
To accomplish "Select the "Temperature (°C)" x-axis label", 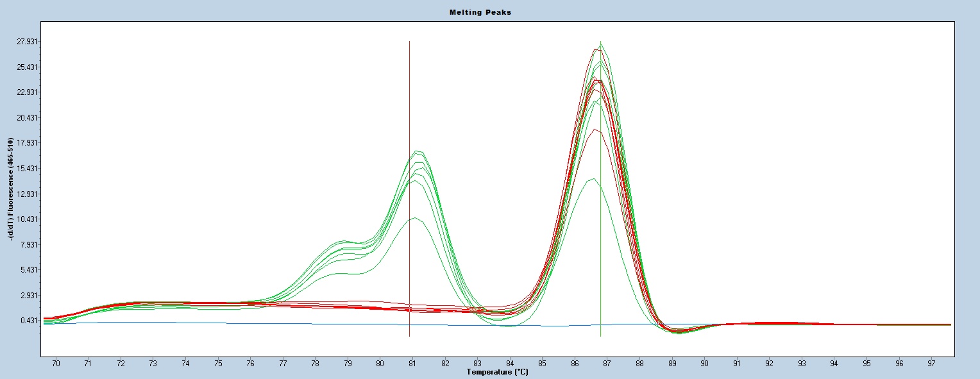I will (497, 372).
